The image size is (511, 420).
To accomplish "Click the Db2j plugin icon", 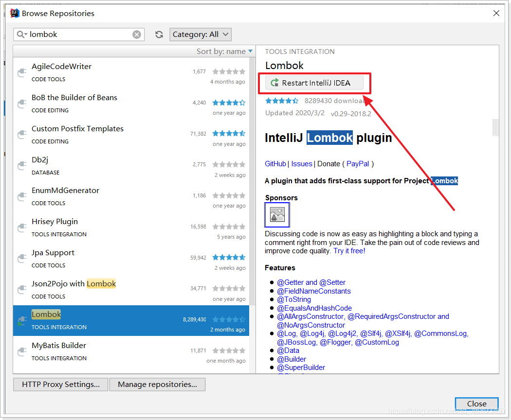I will (22, 165).
